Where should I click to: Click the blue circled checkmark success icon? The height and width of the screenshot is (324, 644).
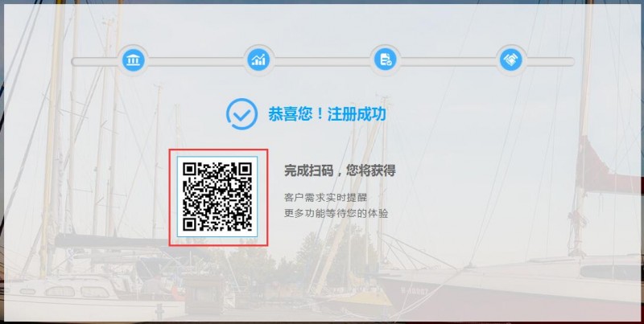click(242, 114)
